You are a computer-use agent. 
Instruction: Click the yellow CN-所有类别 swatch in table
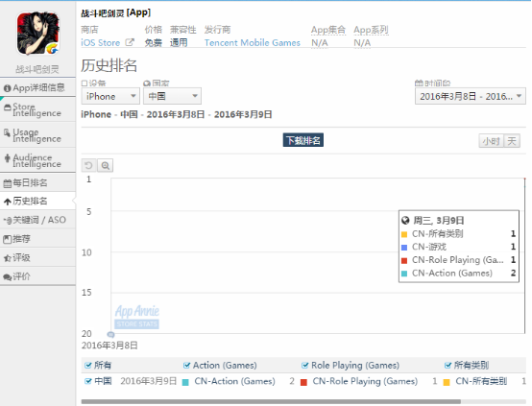447,382
